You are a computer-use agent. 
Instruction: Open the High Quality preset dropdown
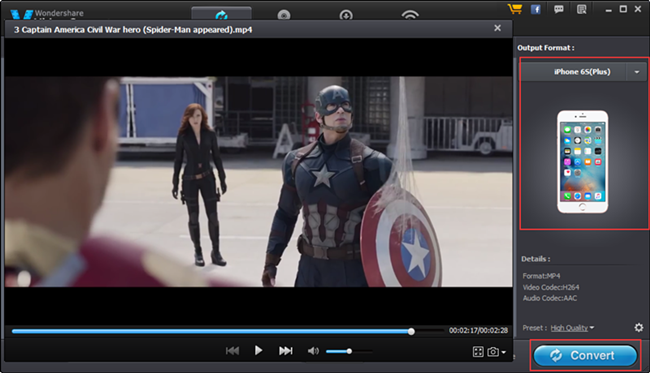[x=572, y=328]
